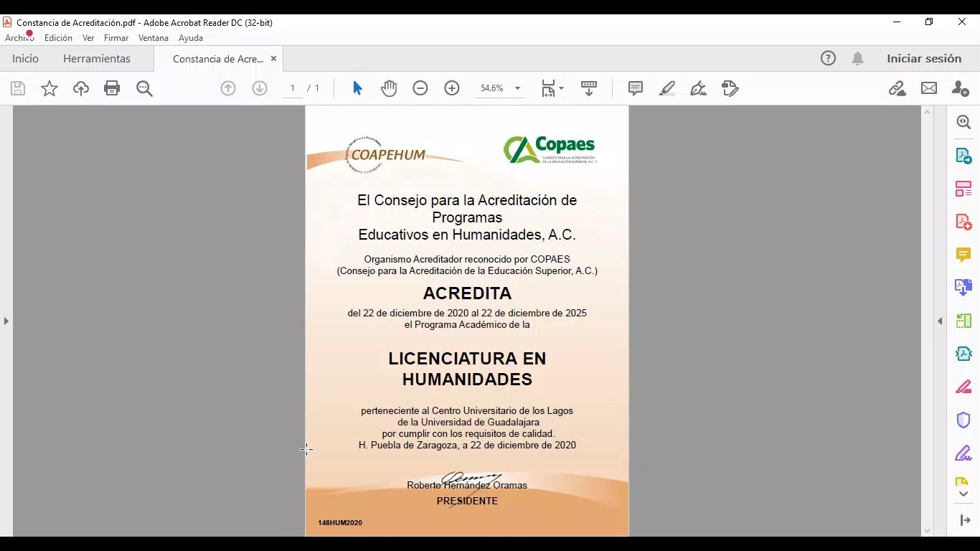This screenshot has height=551, width=980.
Task: Open the Ver menu
Action: [x=88, y=38]
